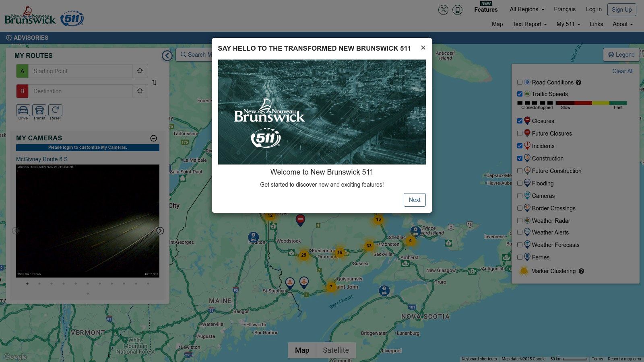Viewport: 644px width, 362px height.
Task: Click Next in the welcome dialog
Action: tap(414, 200)
